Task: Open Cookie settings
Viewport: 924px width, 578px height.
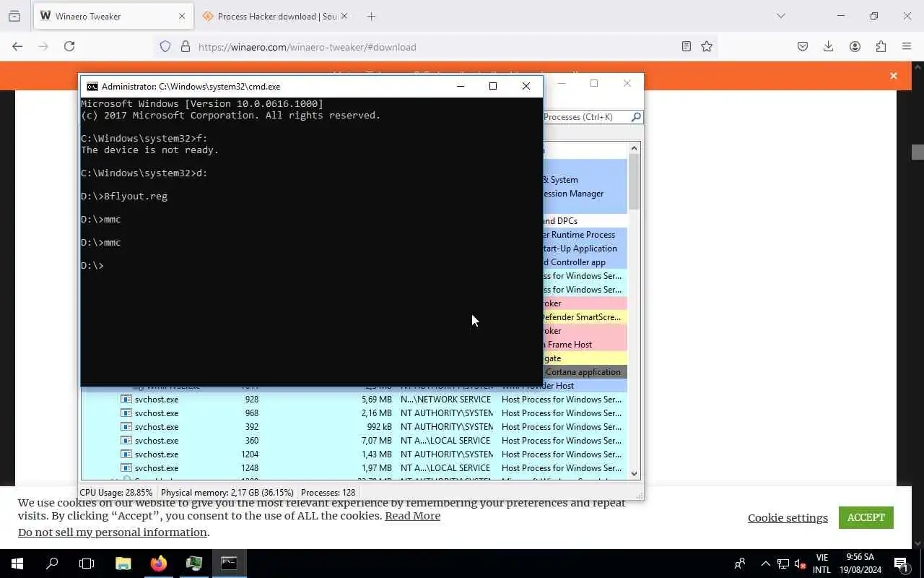Action: pyautogui.click(x=788, y=517)
